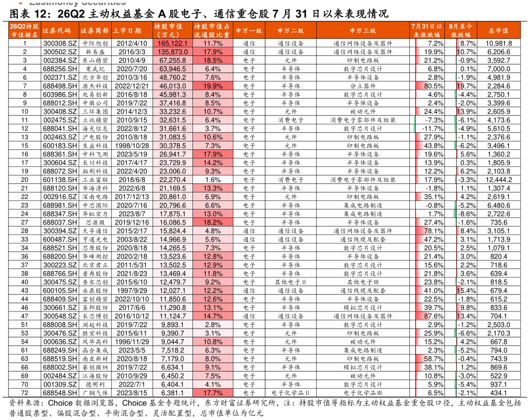The image size is (530, 420).
Task: Click listing date 1998/10/28
Action: (132, 146)
